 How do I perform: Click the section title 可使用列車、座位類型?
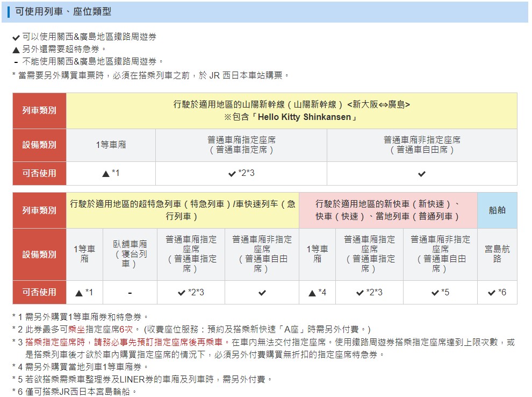pos(63,11)
